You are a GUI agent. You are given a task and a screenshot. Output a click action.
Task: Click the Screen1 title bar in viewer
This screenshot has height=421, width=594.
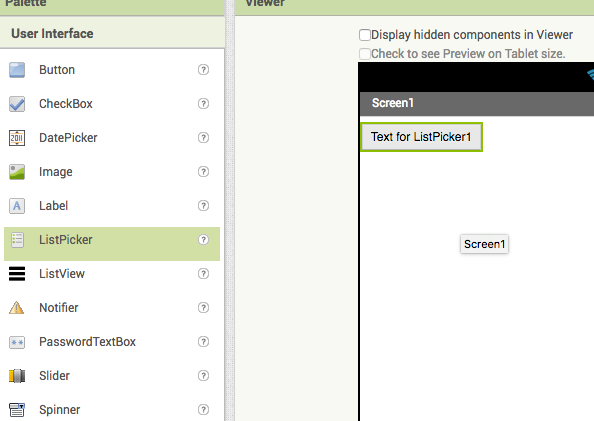477,103
